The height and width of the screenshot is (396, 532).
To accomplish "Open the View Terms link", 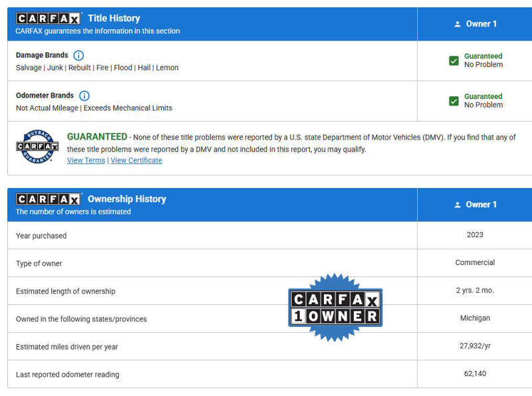I will click(x=86, y=160).
